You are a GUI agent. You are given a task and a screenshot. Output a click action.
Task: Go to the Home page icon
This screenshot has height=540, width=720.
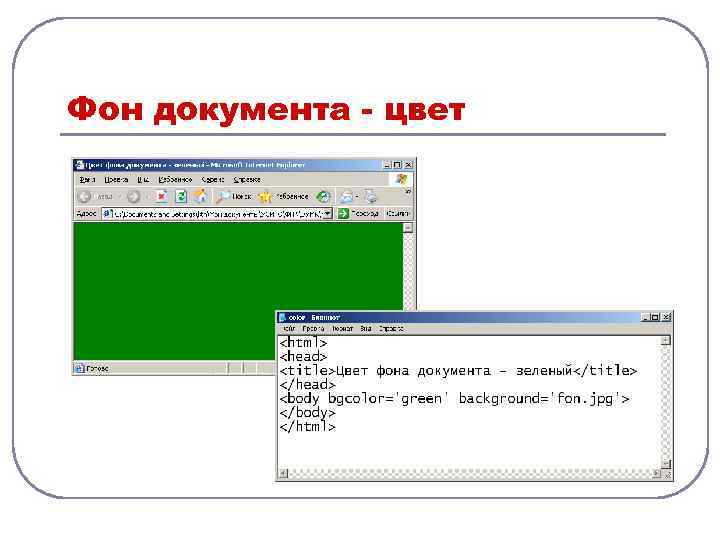[201, 197]
